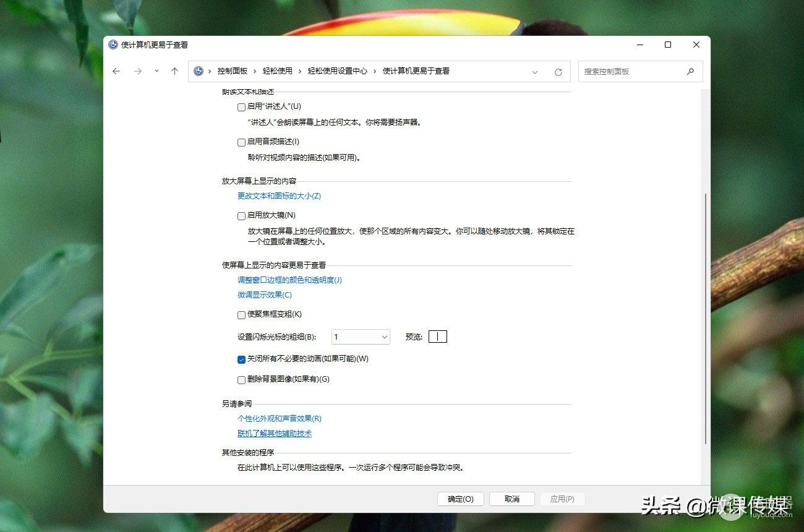
Task: Open the cursor thickness dropdown
Action: pos(361,337)
